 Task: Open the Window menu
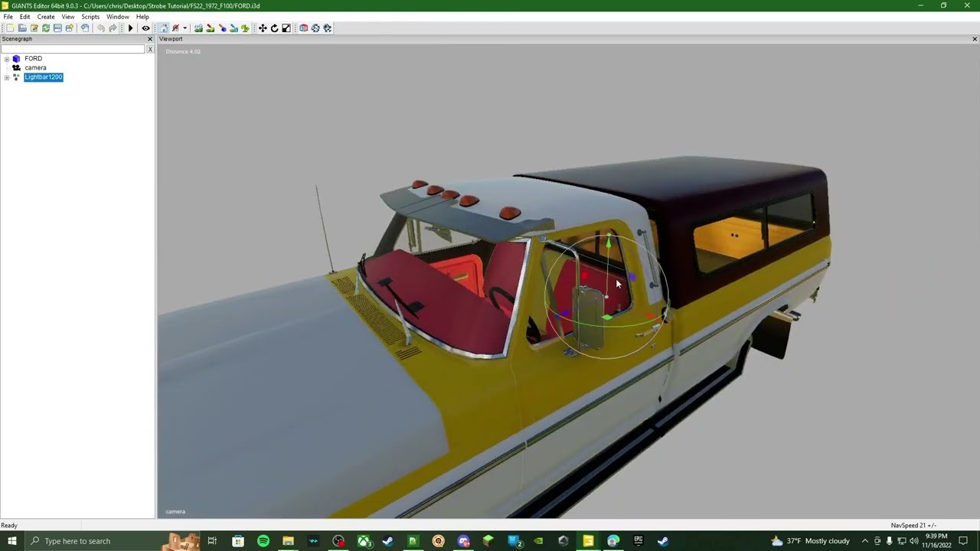(118, 17)
